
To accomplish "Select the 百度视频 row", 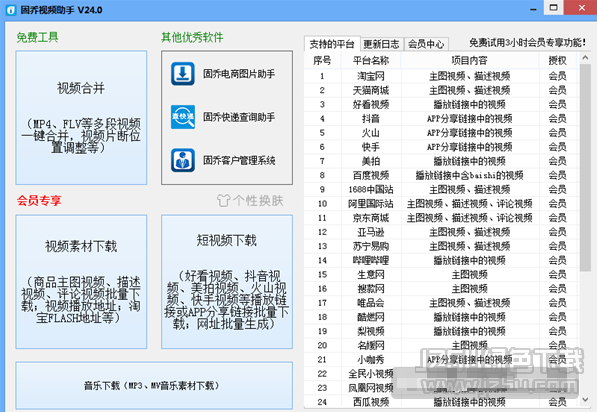I will [442, 175].
